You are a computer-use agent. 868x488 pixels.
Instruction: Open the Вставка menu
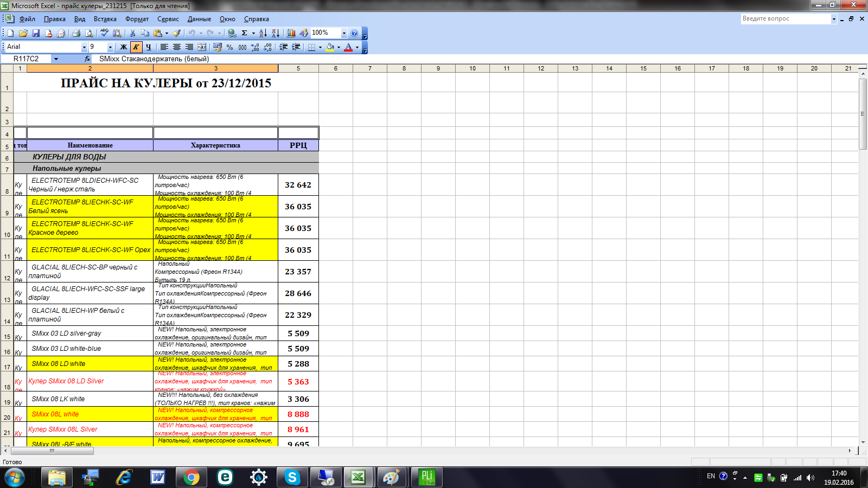click(x=105, y=19)
